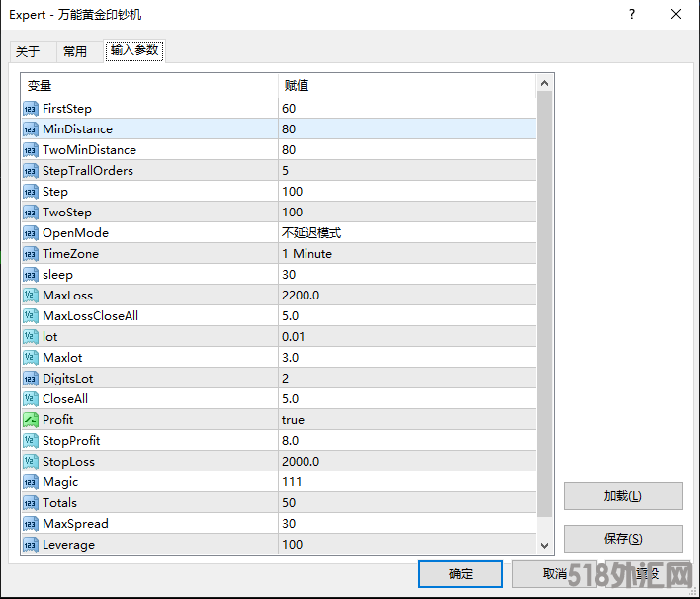Select the 输入参数 tab
This screenshot has height=599, width=700.
coord(134,50)
